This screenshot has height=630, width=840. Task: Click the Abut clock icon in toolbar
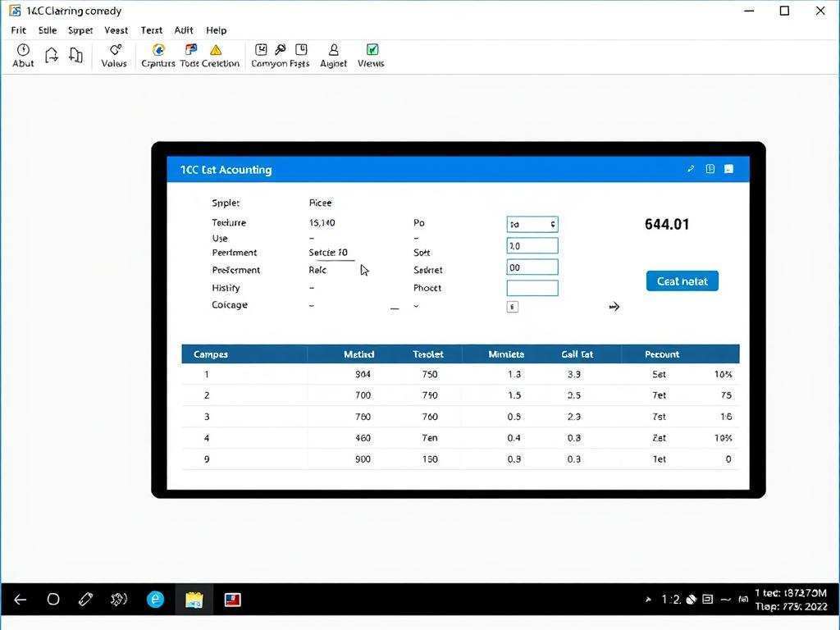click(23, 51)
